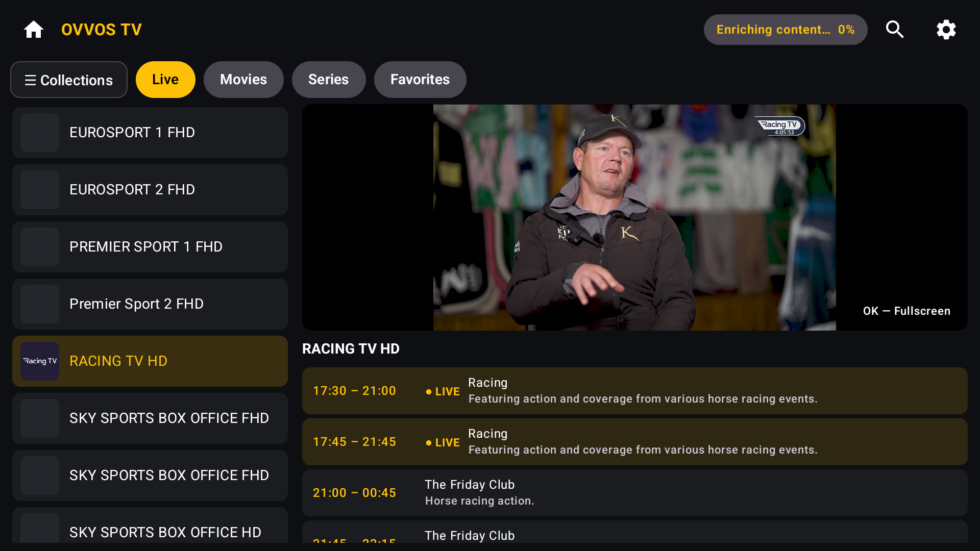Image resolution: width=980 pixels, height=551 pixels.
Task: Switch to the Live tab
Action: coord(165,80)
